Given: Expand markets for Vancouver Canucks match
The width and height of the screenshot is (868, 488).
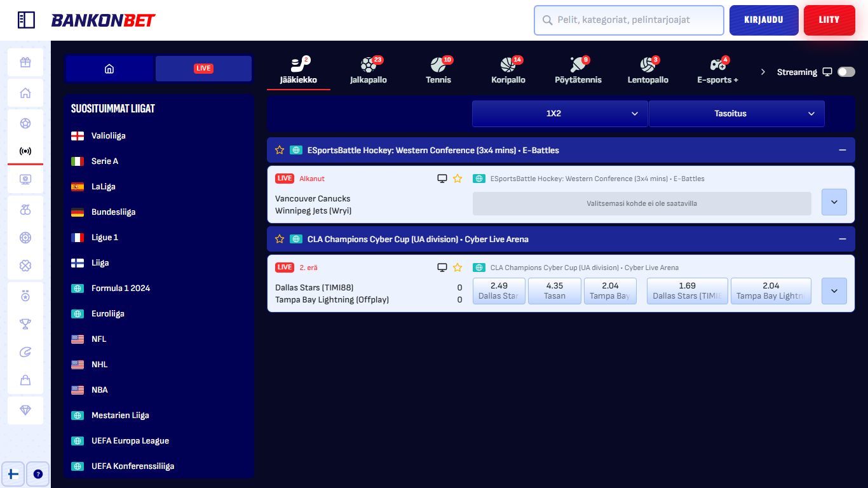Looking at the screenshot, I should click(x=834, y=202).
